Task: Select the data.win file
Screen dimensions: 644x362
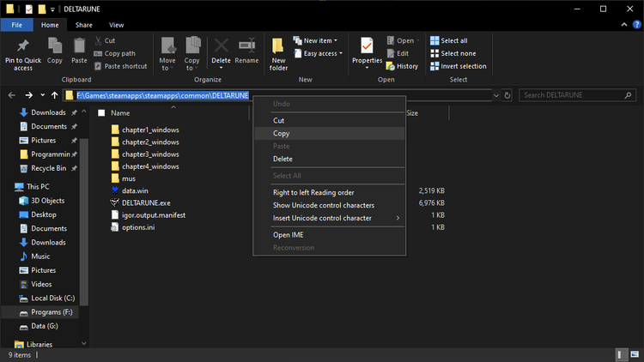Action: pyautogui.click(x=130, y=190)
